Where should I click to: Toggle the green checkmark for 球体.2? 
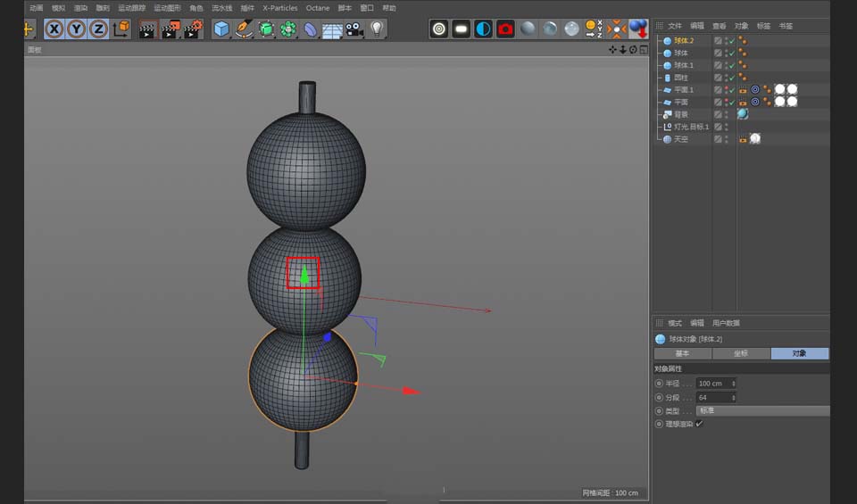731,41
